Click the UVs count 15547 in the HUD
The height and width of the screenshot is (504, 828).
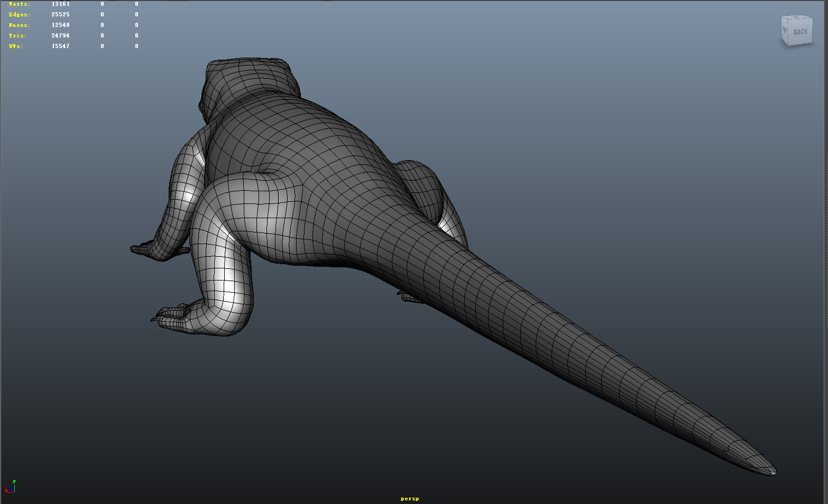(60, 46)
